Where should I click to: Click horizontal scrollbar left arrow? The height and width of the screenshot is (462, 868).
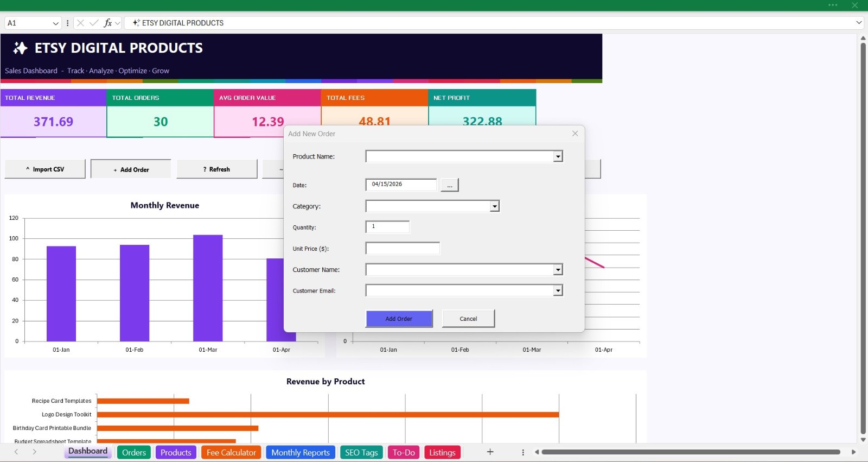tap(537, 452)
